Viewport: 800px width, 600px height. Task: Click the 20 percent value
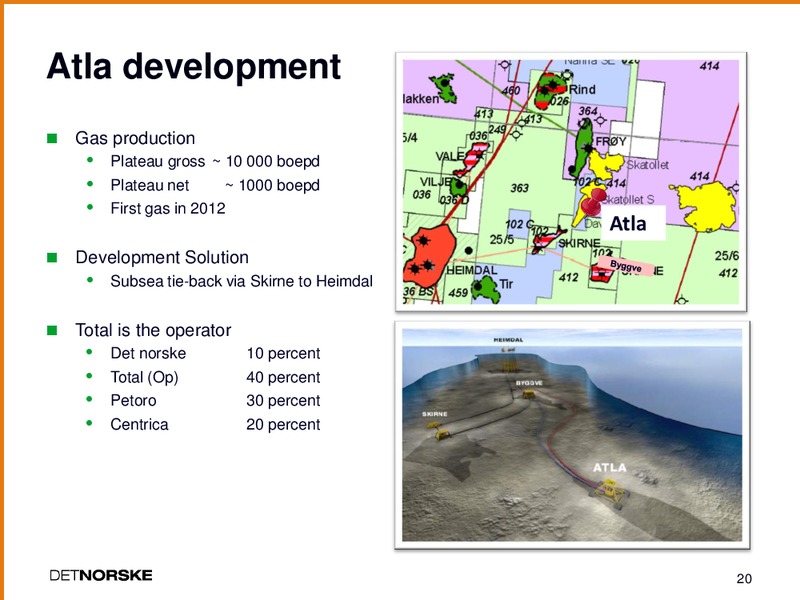pos(283,424)
